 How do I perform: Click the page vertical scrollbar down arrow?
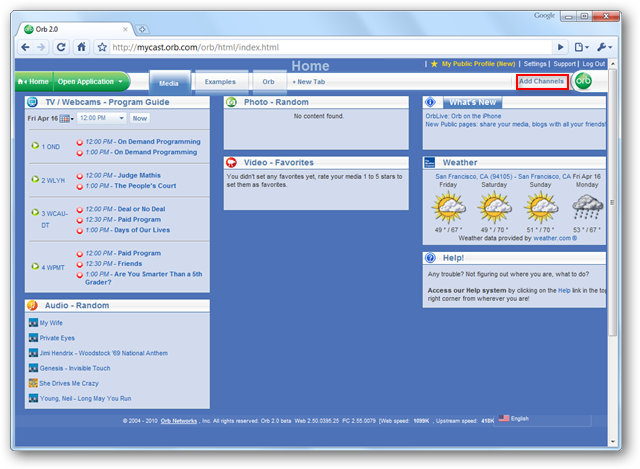click(613, 441)
